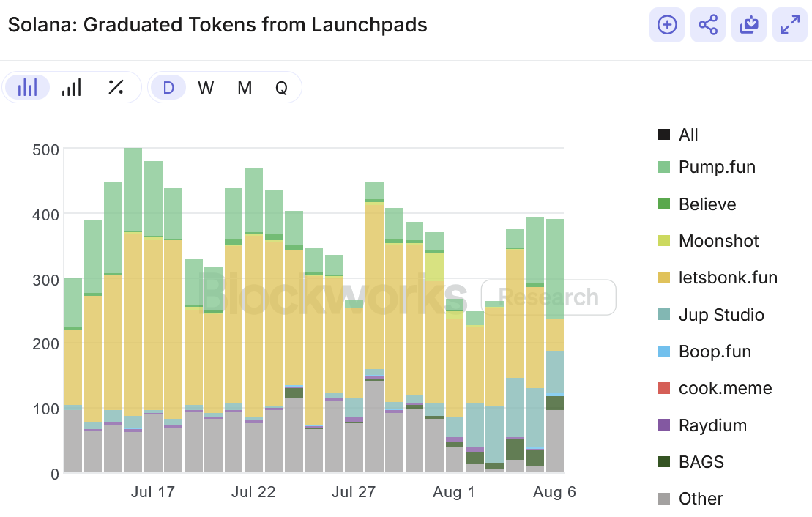
Task: Select the stacked bar chart view icon
Action: click(28, 88)
